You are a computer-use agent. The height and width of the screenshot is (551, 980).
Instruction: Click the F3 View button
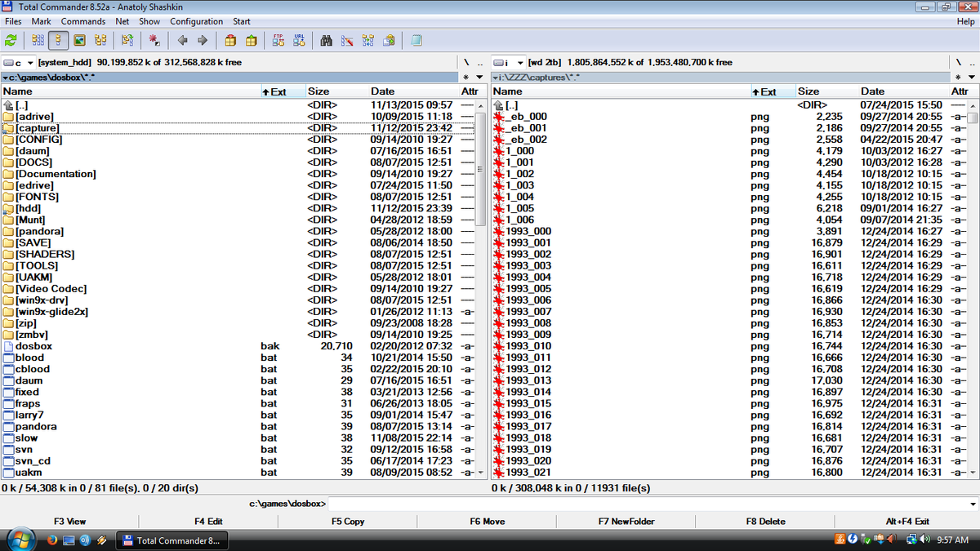[x=70, y=521]
